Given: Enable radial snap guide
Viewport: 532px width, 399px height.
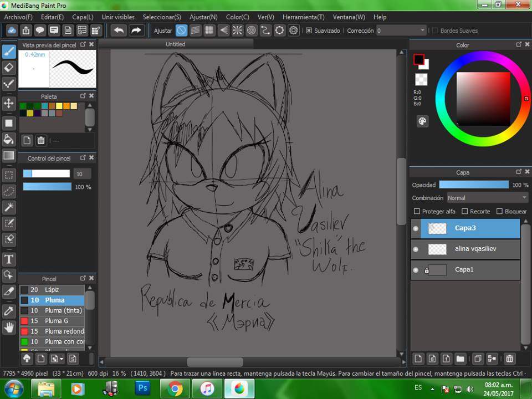Looking at the screenshot, I should coord(238,30).
